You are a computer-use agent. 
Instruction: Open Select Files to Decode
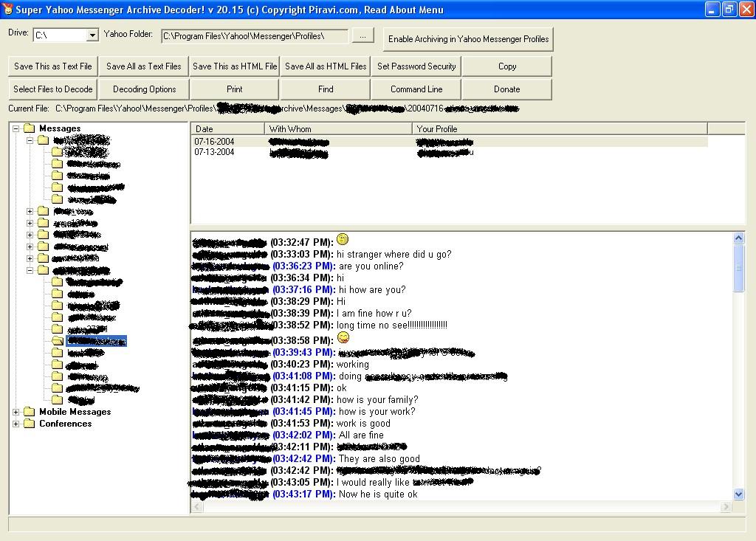53,89
